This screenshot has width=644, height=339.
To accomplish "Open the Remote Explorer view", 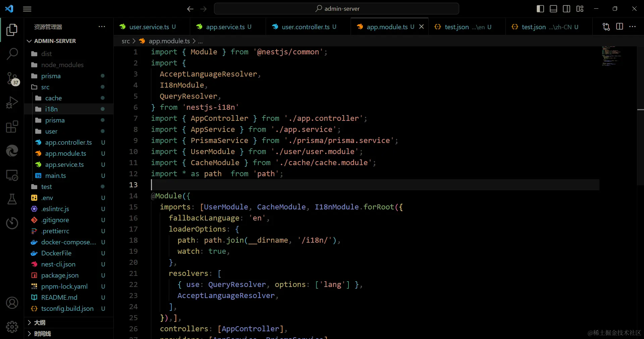I will pos(12,175).
